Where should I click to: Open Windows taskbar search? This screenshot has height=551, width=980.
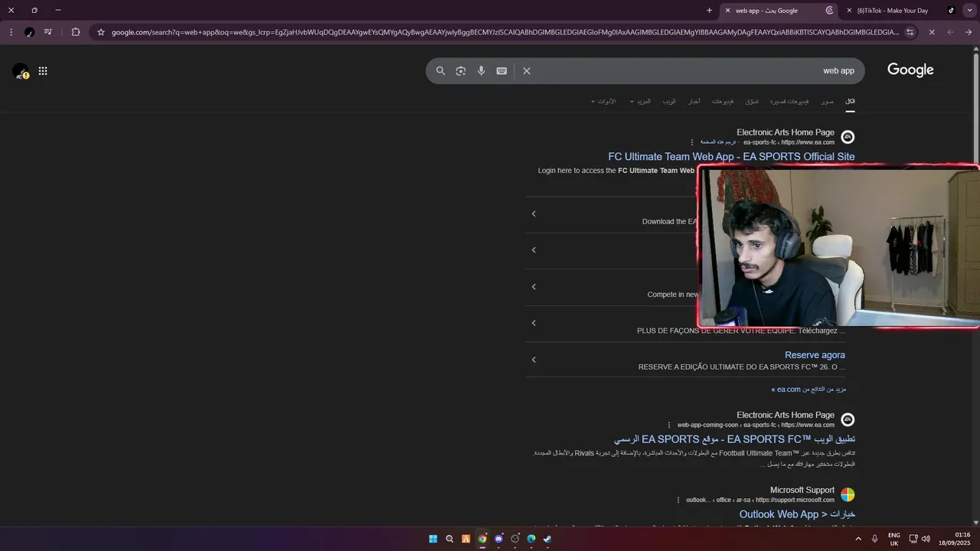coord(449,539)
